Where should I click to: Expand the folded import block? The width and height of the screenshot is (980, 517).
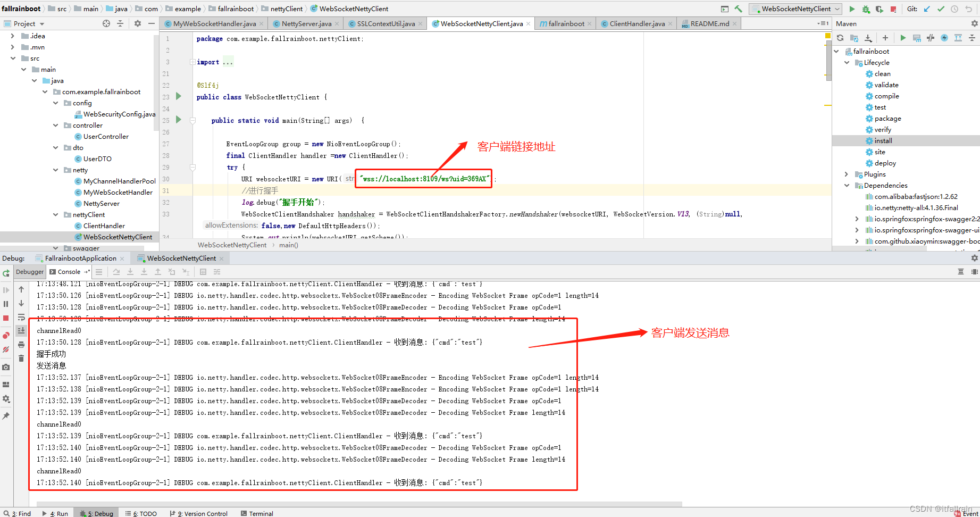click(x=192, y=62)
